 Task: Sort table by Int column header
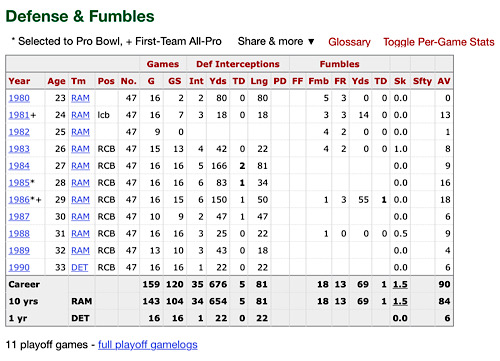coord(196,81)
